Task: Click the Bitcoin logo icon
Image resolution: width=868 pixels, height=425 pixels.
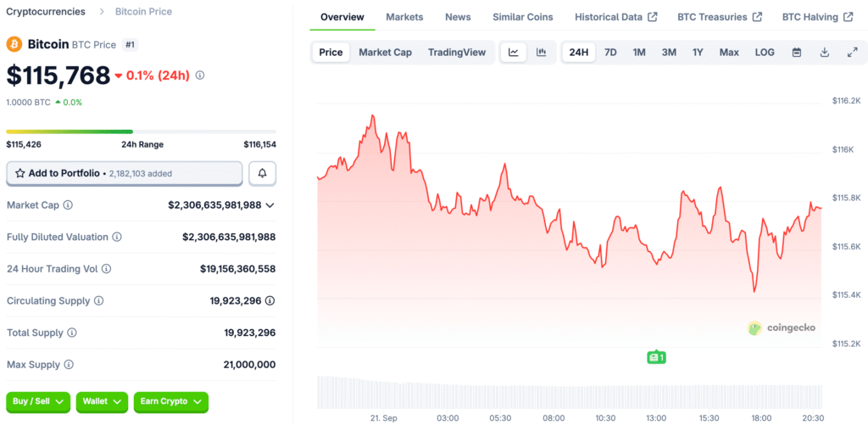Action: pos(14,44)
